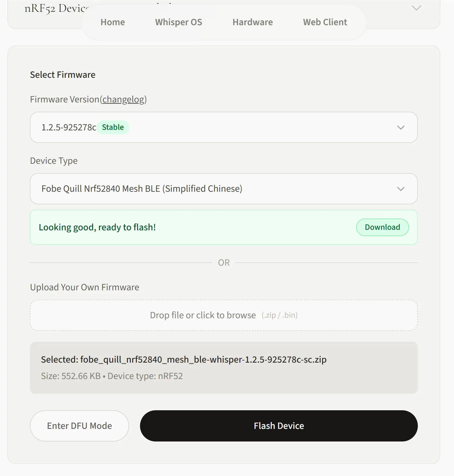Click the Select Firmware heading
The height and width of the screenshot is (476, 454).
click(62, 74)
